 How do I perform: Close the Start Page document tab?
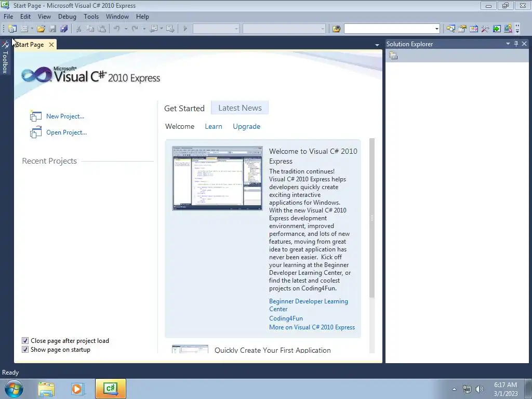(x=51, y=45)
